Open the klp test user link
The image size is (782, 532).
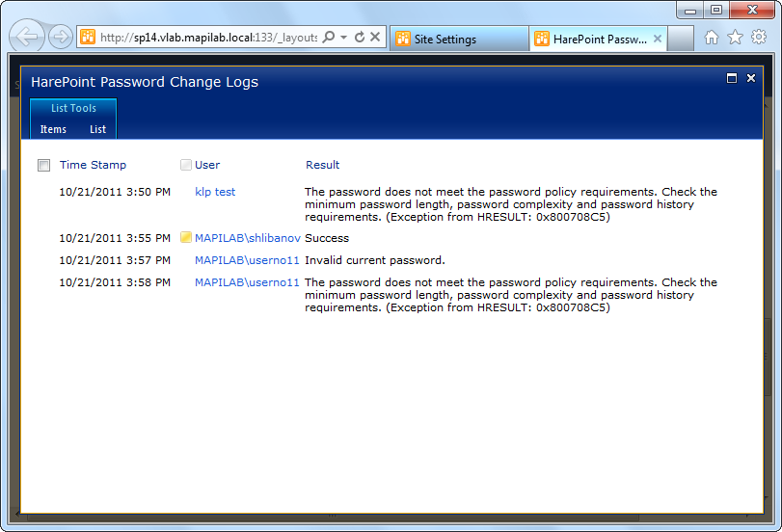[215, 192]
